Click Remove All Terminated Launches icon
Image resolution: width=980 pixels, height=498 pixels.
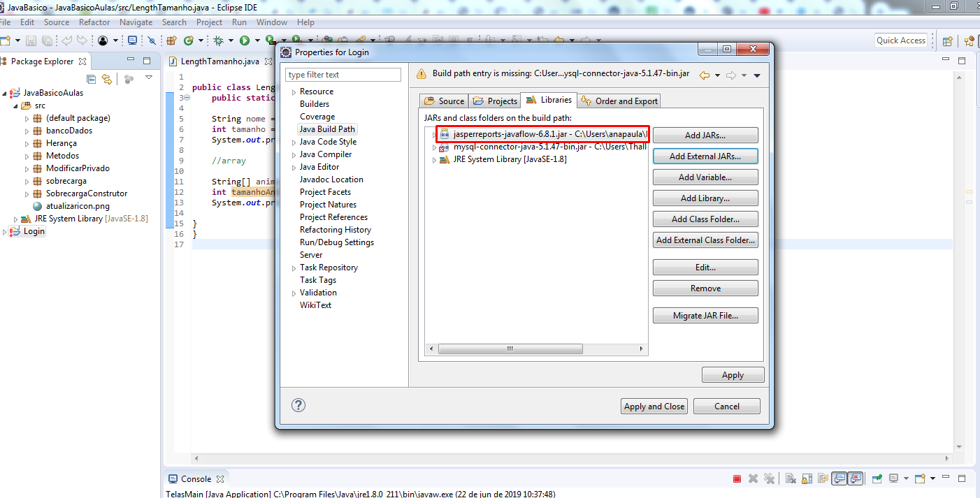click(x=770, y=479)
